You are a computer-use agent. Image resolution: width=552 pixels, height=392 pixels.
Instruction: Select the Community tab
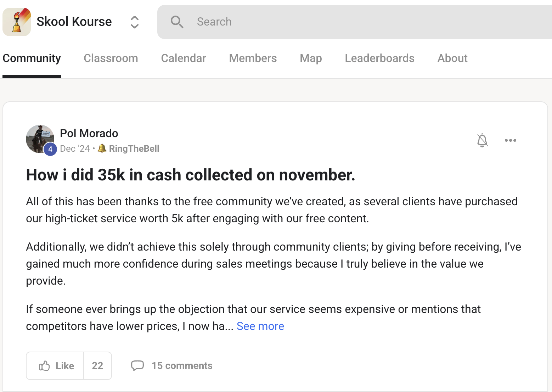pos(32,58)
